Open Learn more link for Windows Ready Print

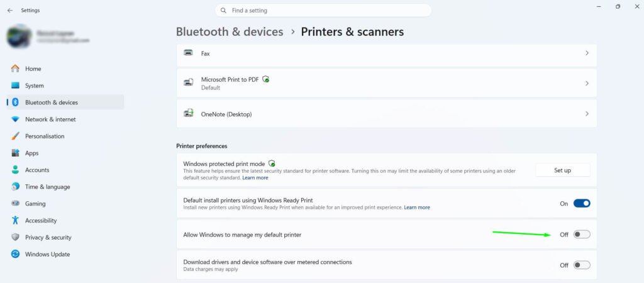coord(417,208)
